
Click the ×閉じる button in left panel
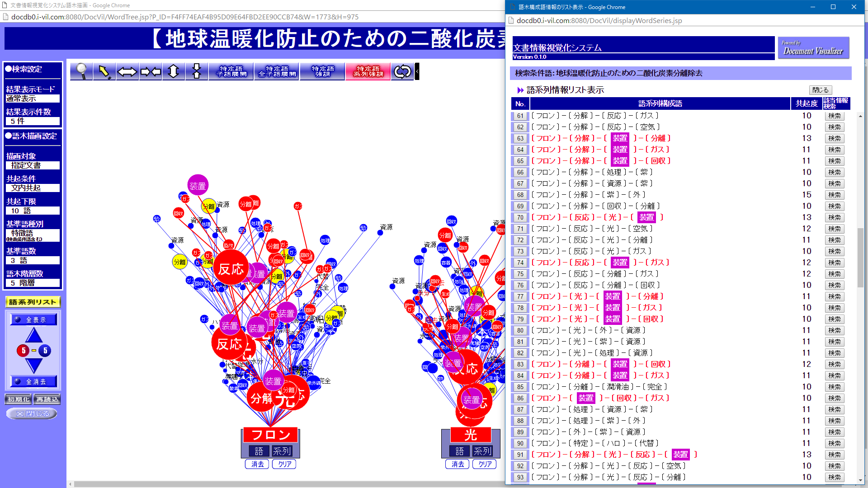tap(32, 413)
